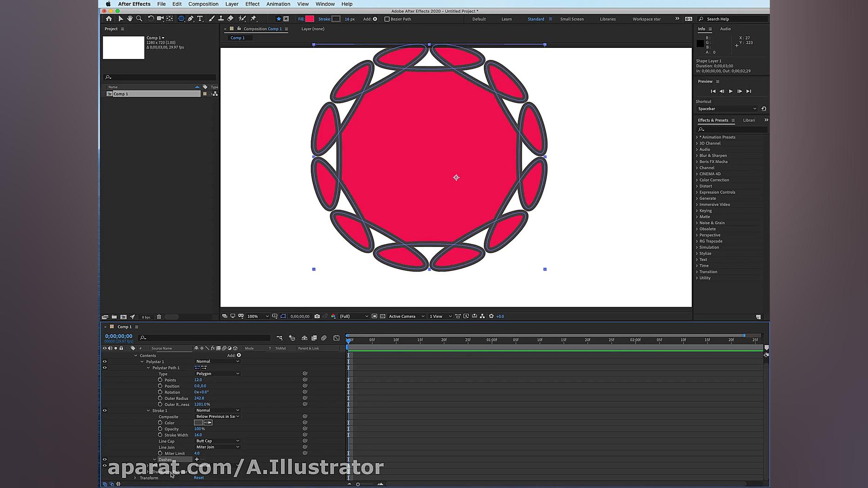Click the Add shape element button in toolbar

(375, 19)
